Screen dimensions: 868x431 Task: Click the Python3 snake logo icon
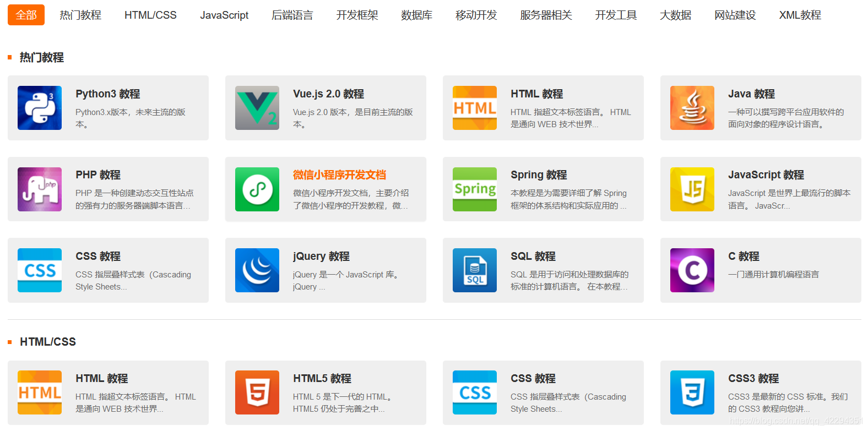click(x=40, y=108)
